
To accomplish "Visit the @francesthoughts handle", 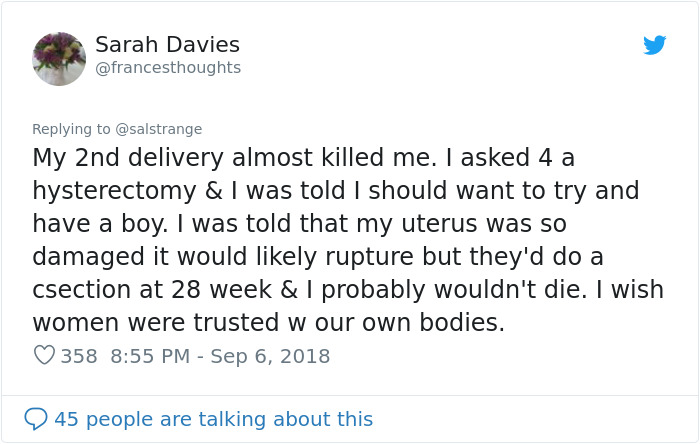I will click(x=168, y=67).
